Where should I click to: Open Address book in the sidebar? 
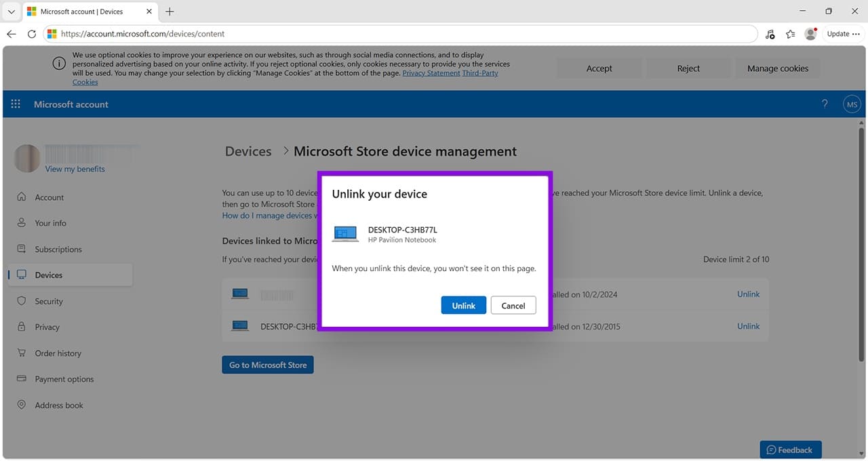[x=59, y=405]
